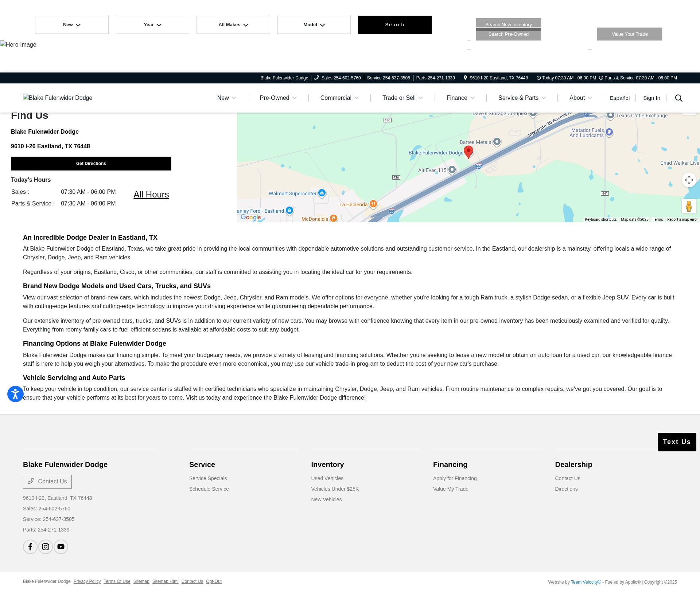Expand the Pre-Owned navigation menu
This screenshot has height=600, width=700.
point(278,98)
